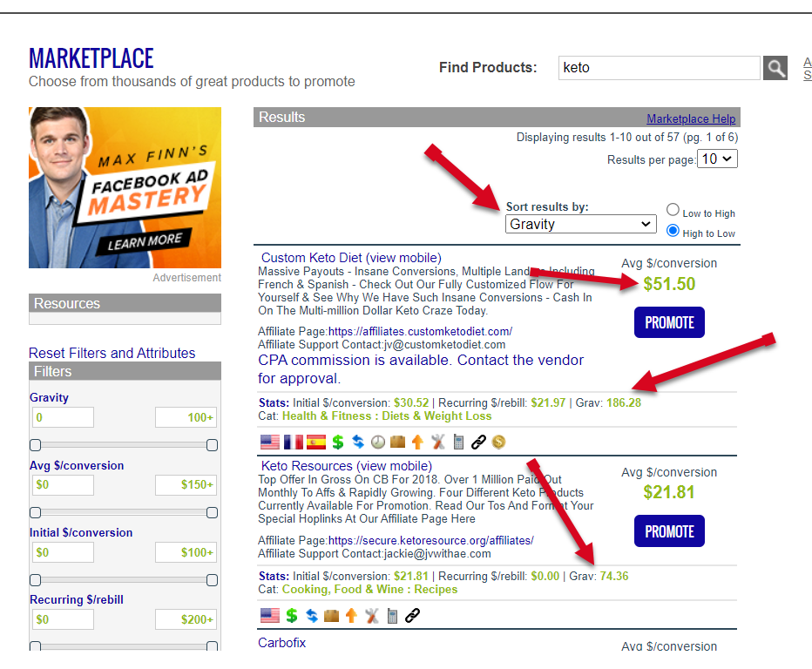Screen dimensions: 812x669
Task: Click the Grav: 186.28 stat value
Action: point(624,402)
